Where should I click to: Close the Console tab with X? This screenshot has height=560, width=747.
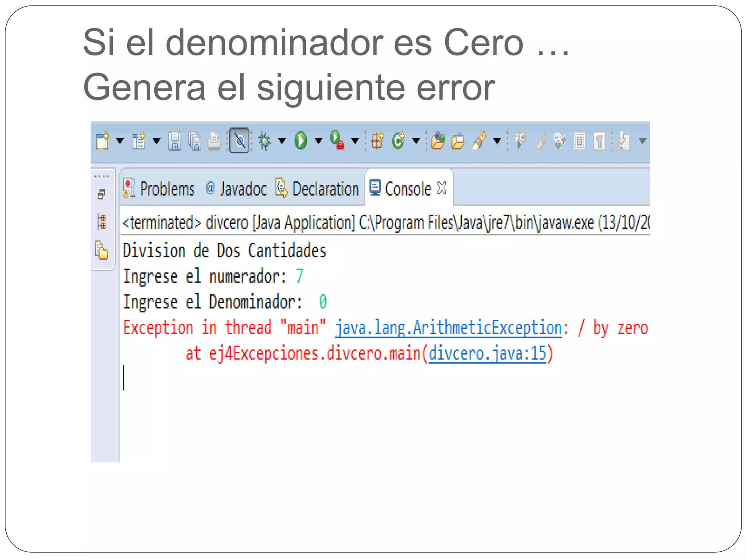442,188
